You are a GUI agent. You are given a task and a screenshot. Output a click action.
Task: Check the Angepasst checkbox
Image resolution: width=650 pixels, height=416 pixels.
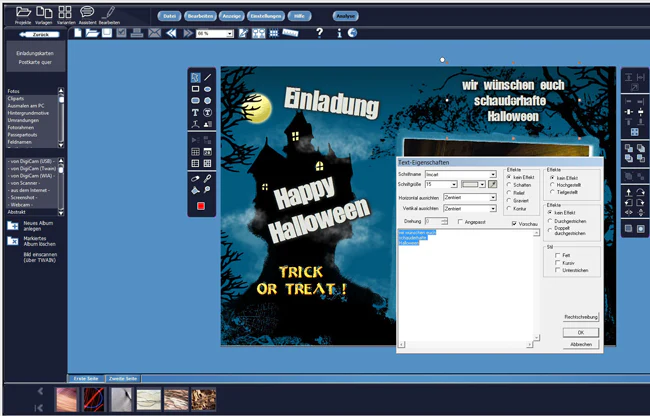coord(460,222)
